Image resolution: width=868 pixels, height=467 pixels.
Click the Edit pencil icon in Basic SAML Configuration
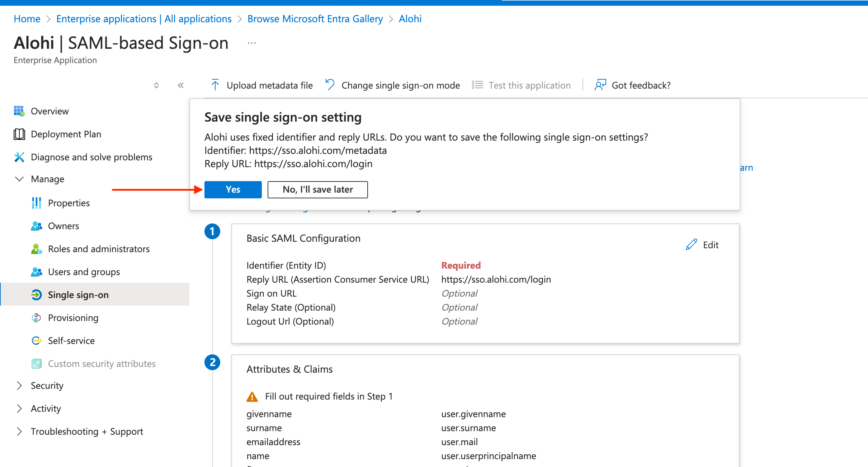pyautogui.click(x=692, y=245)
